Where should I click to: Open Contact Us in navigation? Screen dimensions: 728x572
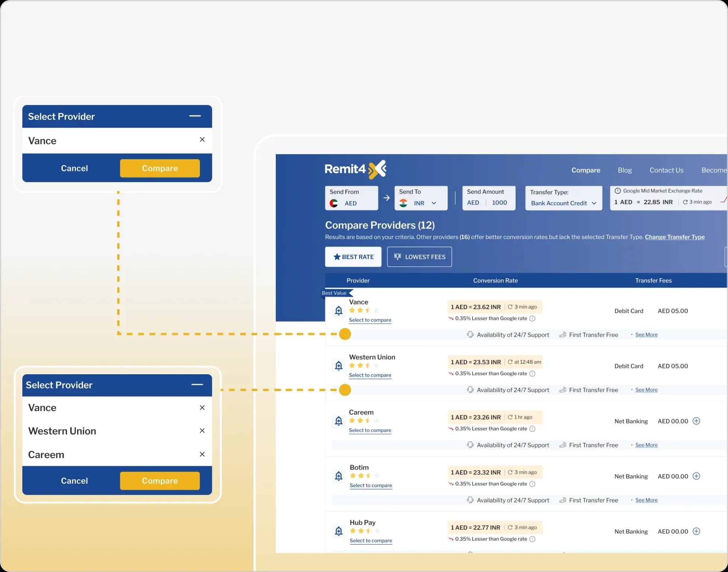tap(666, 170)
